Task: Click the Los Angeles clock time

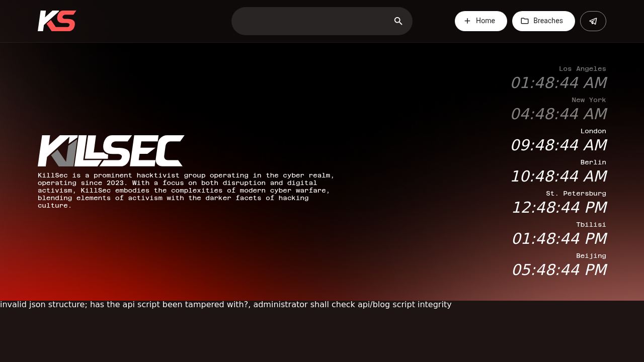Action: pyautogui.click(x=558, y=83)
